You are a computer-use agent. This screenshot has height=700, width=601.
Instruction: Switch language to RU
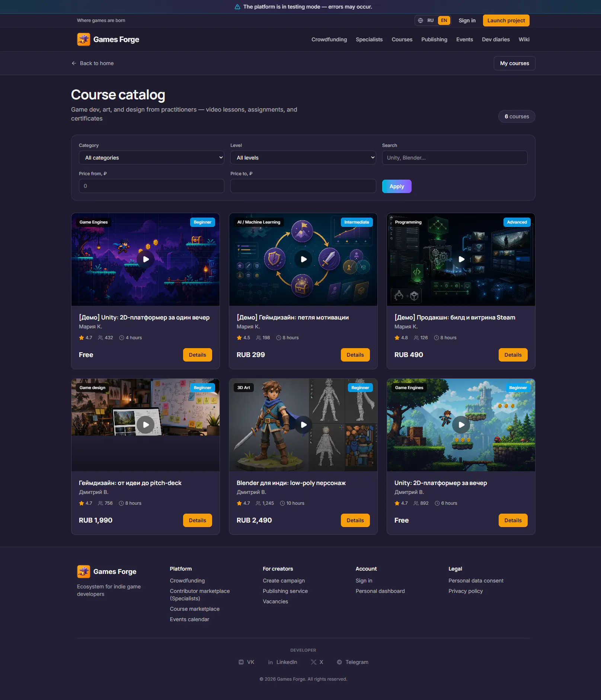coord(431,20)
